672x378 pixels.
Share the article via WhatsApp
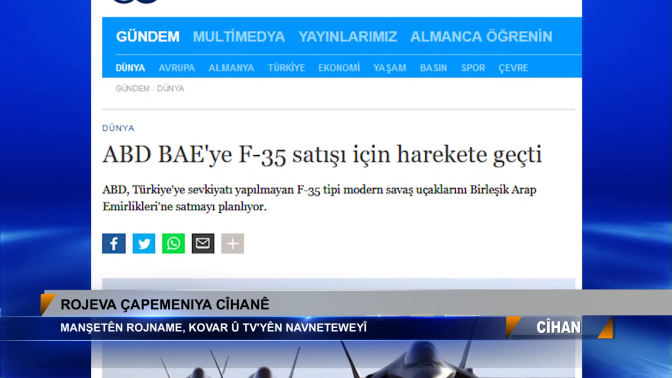point(173,243)
